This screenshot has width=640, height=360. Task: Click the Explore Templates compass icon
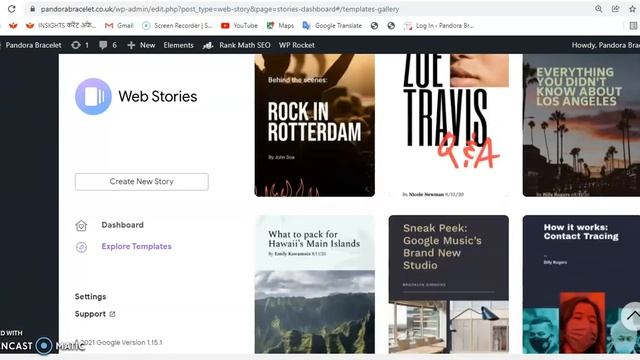point(81,247)
